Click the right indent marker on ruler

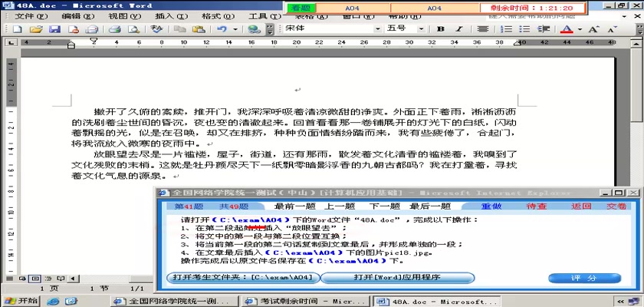pyautogui.click(x=518, y=43)
